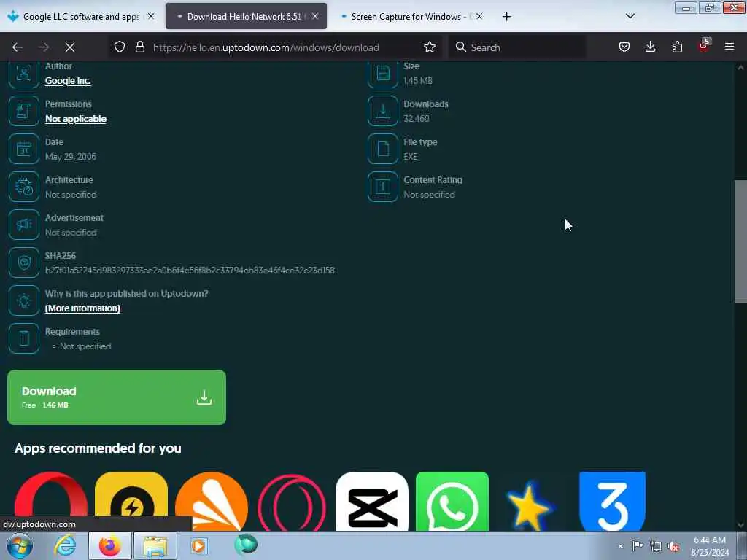This screenshot has height=560, width=747.
Task: Launch Internet Explorer from taskbar
Action: [x=65, y=545]
